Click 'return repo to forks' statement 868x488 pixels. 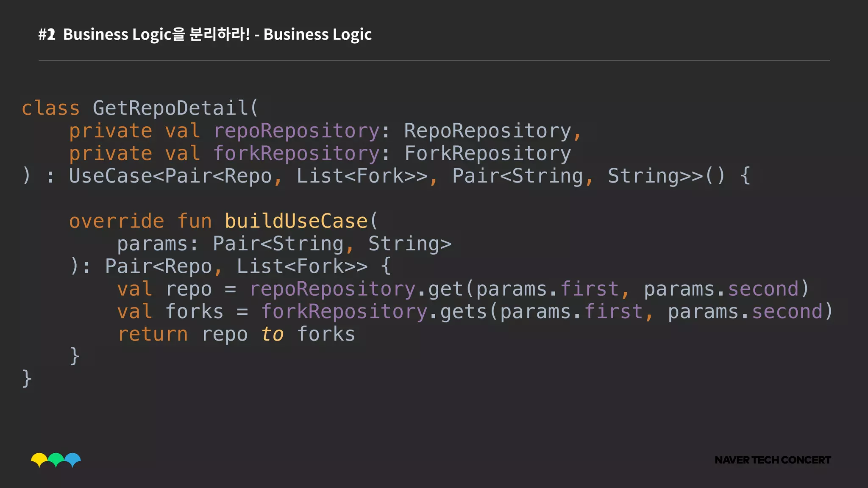(236, 334)
